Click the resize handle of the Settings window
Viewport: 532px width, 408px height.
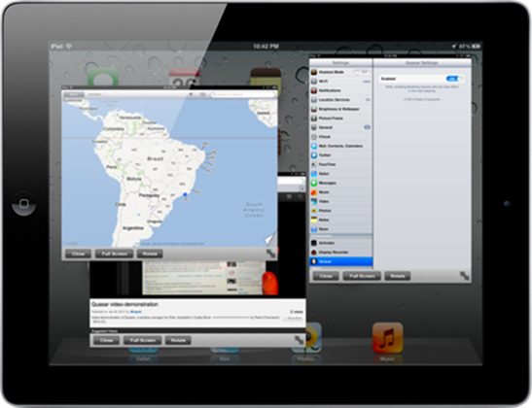[x=464, y=276]
